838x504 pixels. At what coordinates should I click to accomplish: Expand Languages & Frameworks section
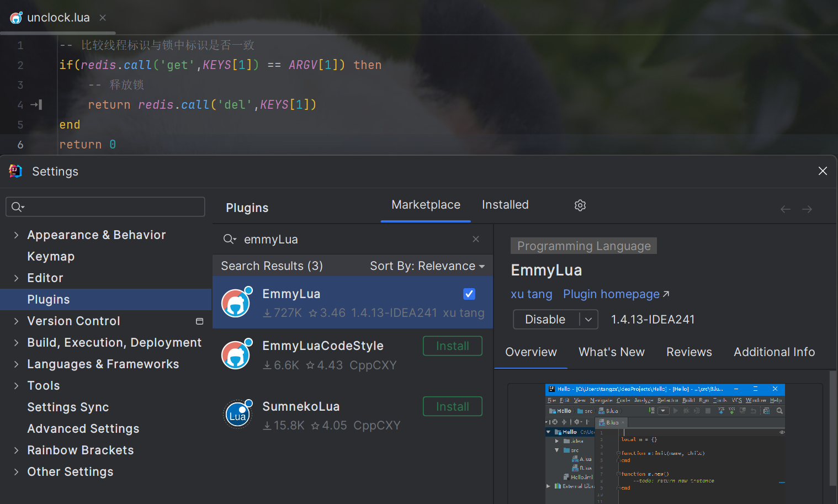coord(17,364)
